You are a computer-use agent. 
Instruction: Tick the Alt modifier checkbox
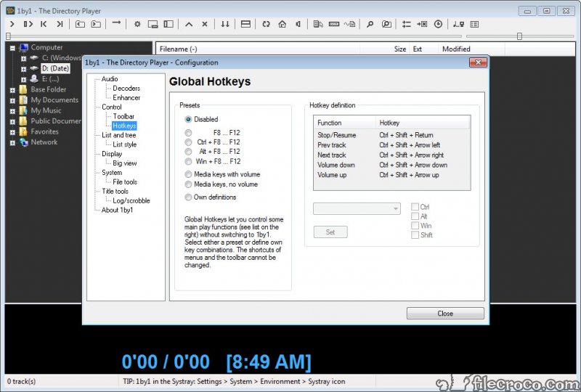click(x=415, y=216)
